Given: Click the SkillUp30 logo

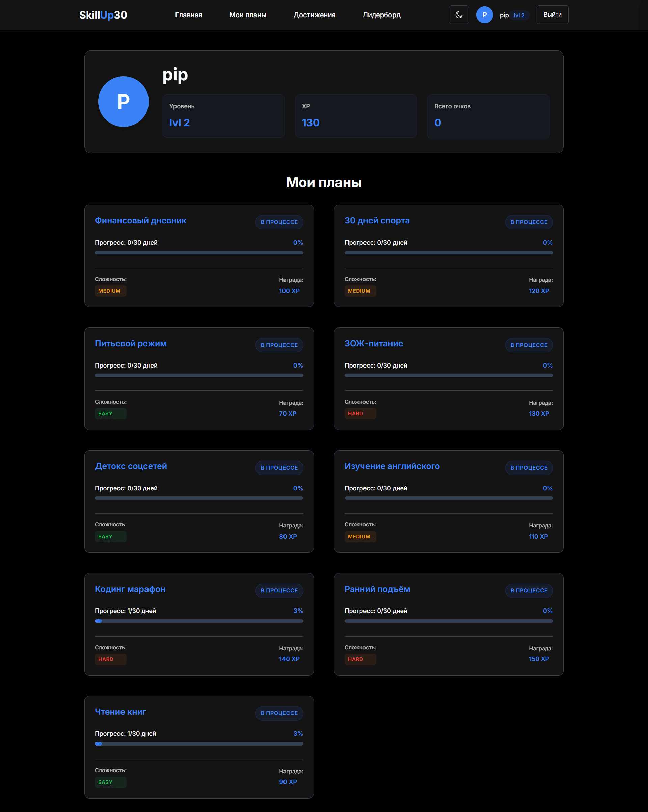Looking at the screenshot, I should click(x=103, y=15).
